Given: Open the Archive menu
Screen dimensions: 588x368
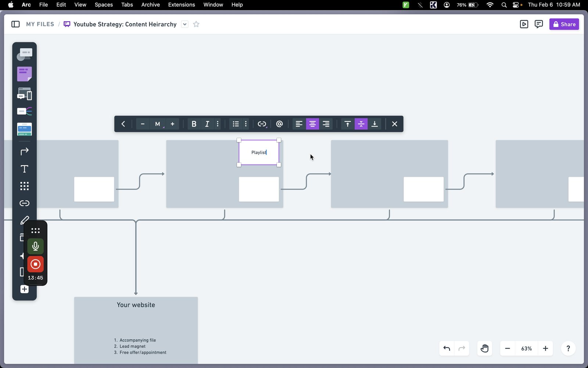Looking at the screenshot, I should pos(151,5).
